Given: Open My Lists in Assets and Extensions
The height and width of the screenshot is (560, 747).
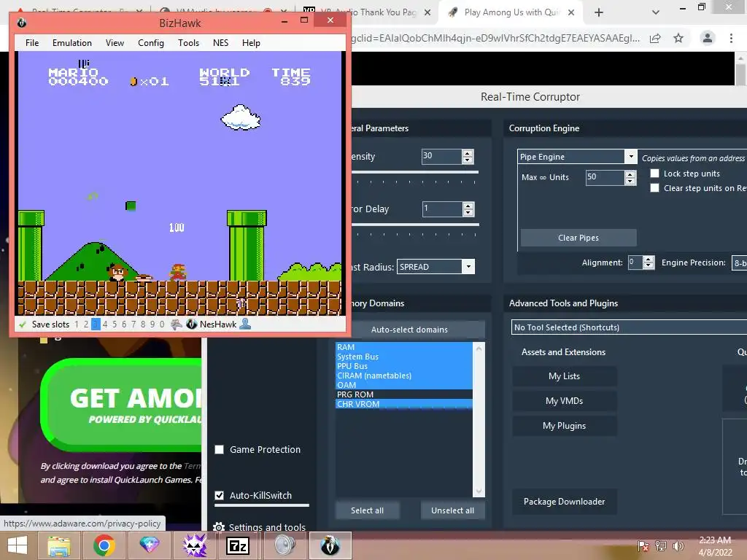Looking at the screenshot, I should (x=565, y=376).
